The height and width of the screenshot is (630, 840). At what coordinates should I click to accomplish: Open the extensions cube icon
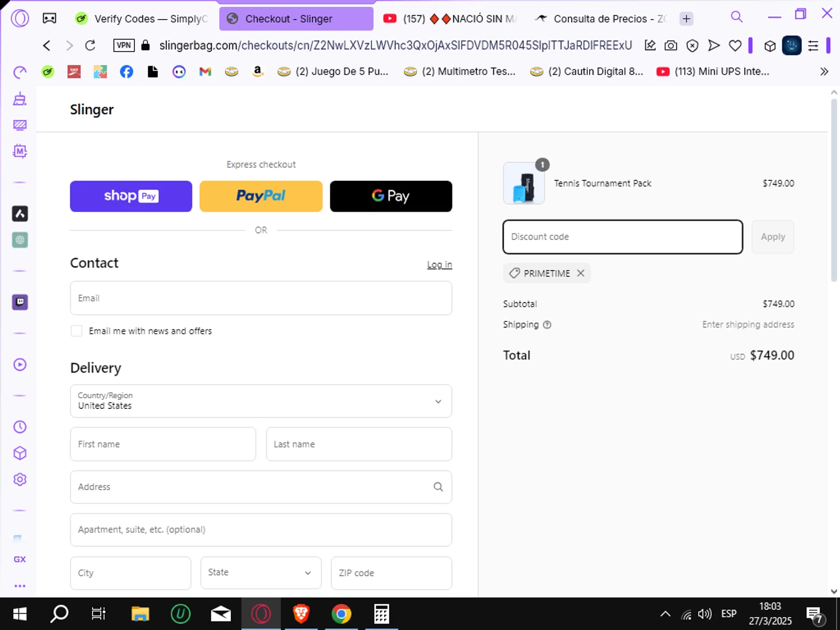770,46
